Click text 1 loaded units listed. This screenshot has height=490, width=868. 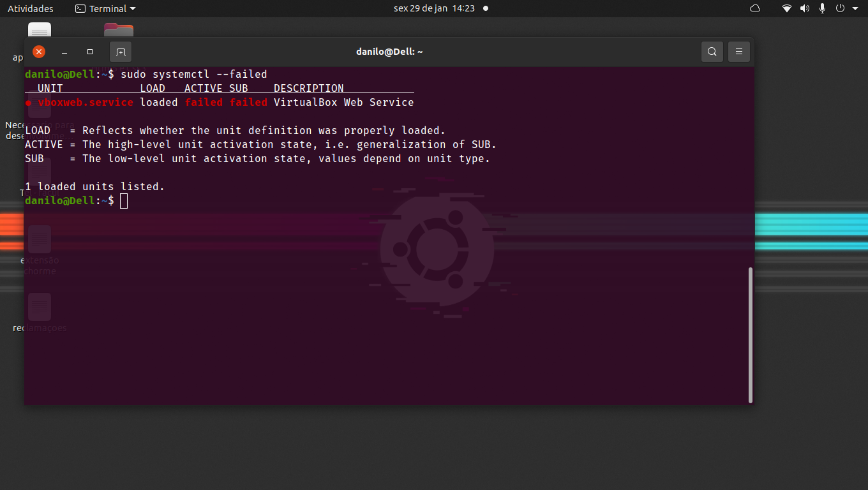point(95,186)
